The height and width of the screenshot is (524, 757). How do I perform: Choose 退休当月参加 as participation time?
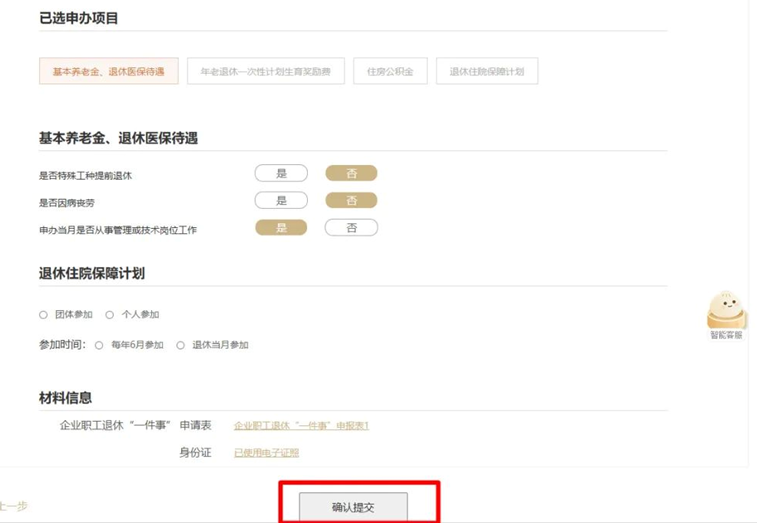pyautogui.click(x=181, y=345)
